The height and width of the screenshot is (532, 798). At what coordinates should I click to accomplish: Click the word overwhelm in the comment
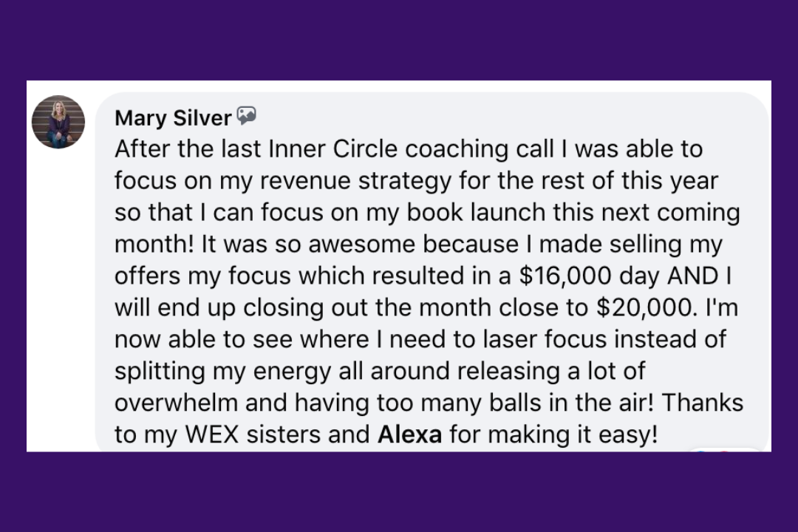[176, 403]
